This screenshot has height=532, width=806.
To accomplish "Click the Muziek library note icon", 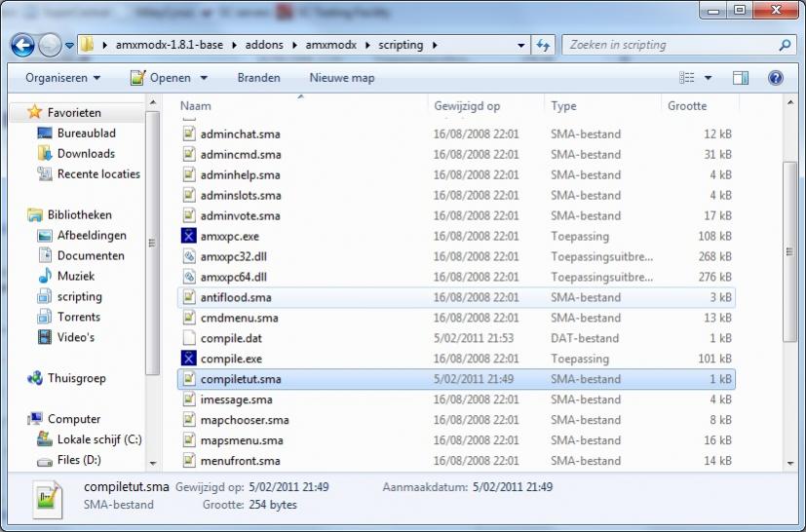I will (x=45, y=276).
